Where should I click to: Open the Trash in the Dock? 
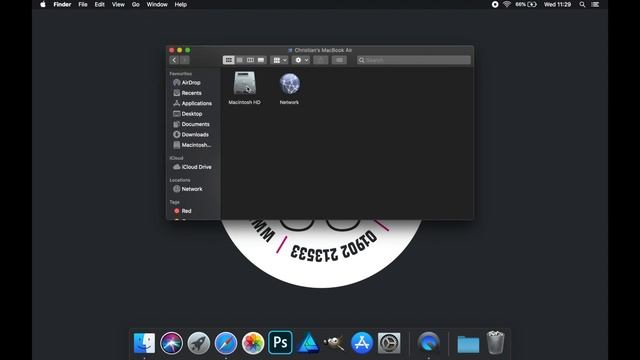pyautogui.click(x=496, y=342)
